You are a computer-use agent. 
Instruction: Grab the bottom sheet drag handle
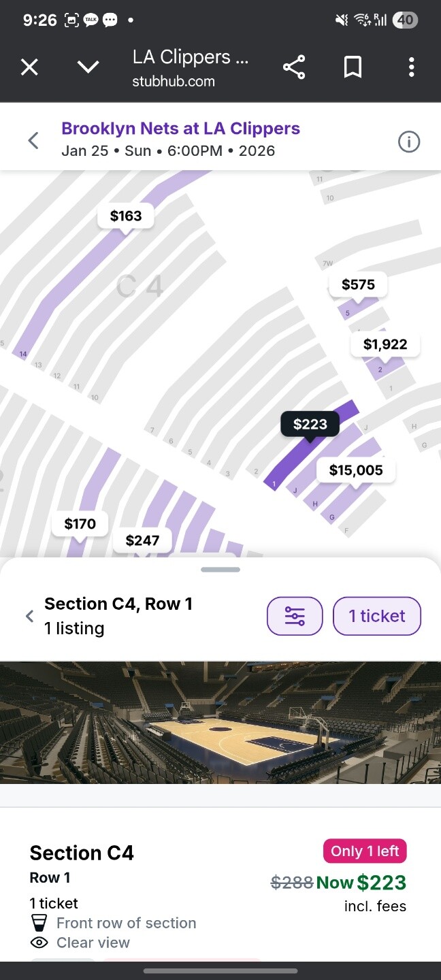tap(220, 569)
